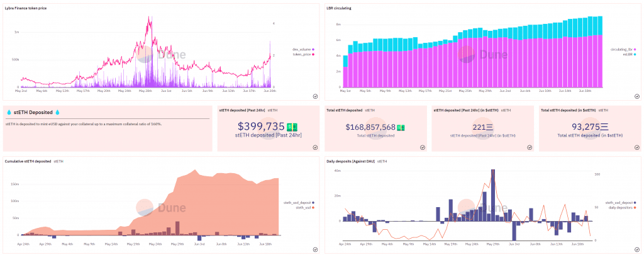The image size is (644, 255).
Task: Open the Daily deposits [Against DAU] chart title
Action: (351, 162)
